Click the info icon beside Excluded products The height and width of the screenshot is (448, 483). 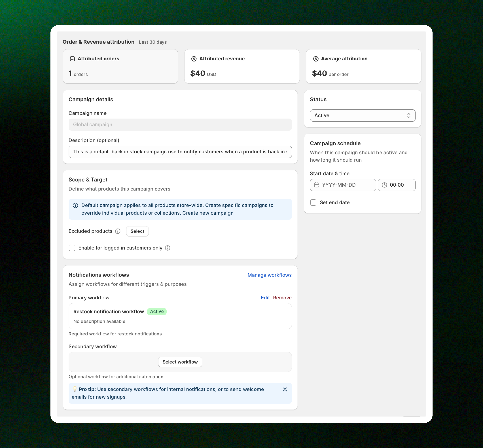click(x=118, y=231)
